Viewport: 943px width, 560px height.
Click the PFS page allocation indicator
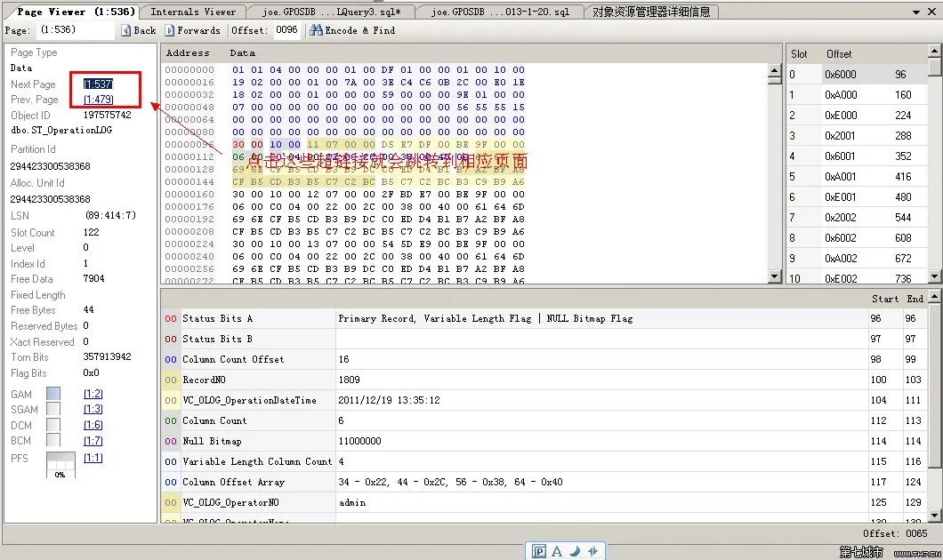point(60,465)
